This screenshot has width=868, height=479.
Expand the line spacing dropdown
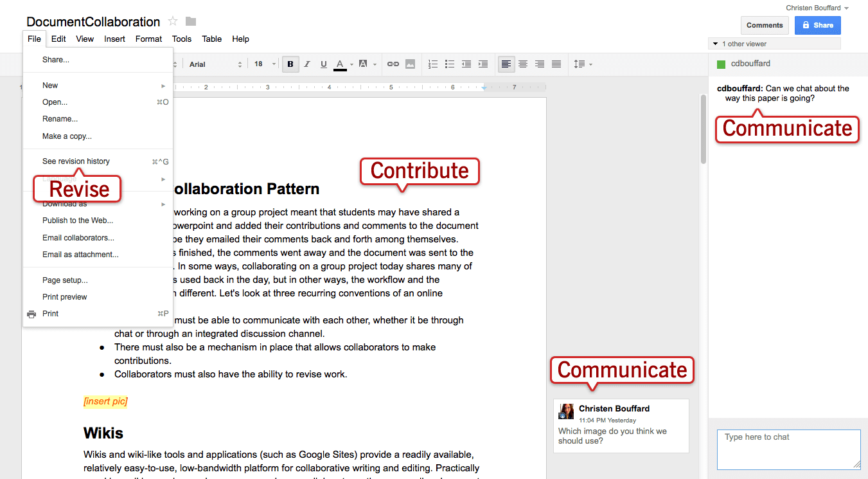(x=582, y=64)
